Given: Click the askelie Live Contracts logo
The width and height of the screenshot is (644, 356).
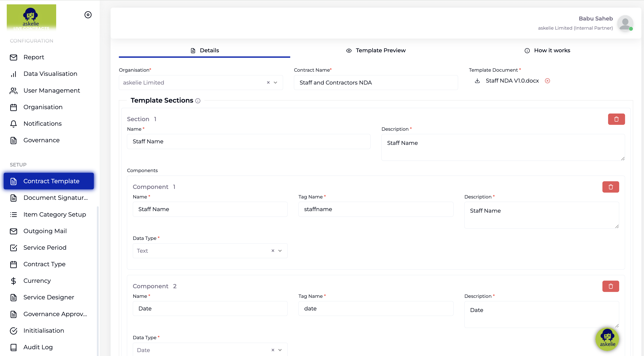Looking at the screenshot, I should (x=31, y=17).
